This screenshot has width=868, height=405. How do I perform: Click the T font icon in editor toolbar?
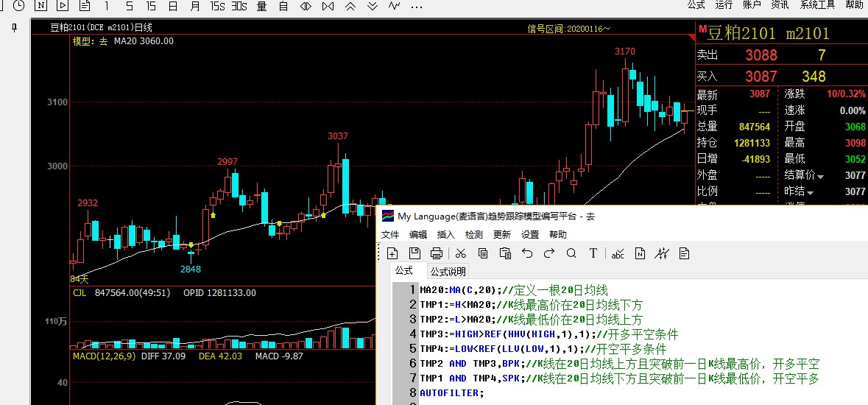point(593,253)
